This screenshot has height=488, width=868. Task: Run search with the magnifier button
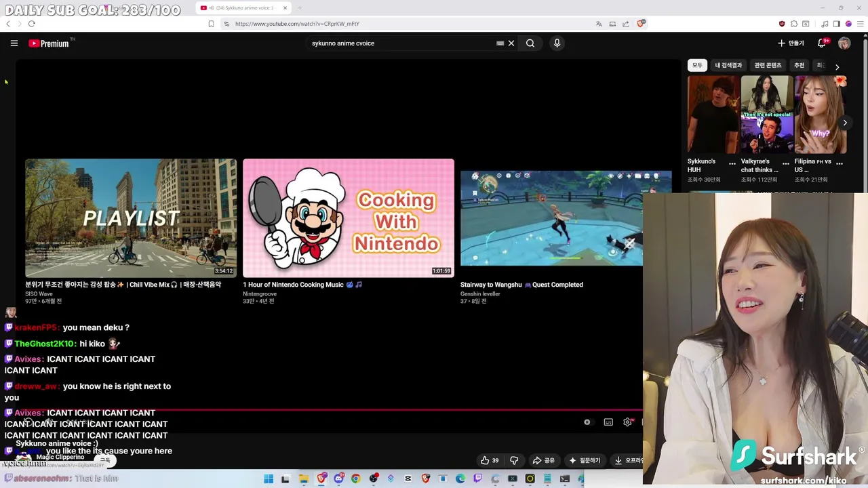coord(530,43)
